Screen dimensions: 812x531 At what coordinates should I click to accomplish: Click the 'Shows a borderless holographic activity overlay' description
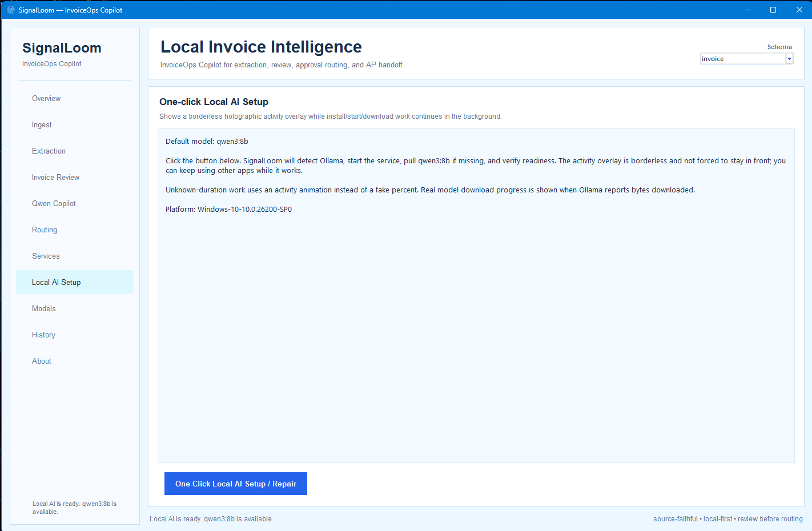coord(331,116)
